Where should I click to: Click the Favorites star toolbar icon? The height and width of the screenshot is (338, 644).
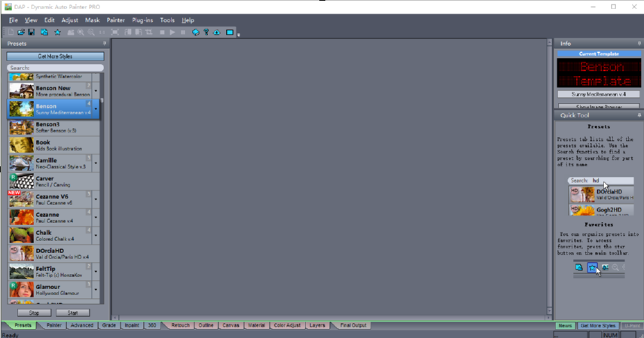pyautogui.click(x=57, y=32)
